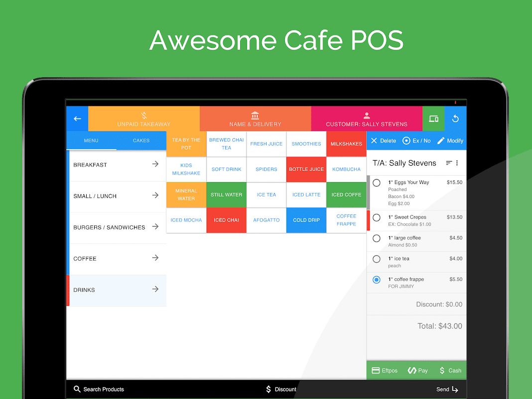Click the unpaid dollar icon above Unpaid Takeaway
The image size is (532, 399).
144,115
